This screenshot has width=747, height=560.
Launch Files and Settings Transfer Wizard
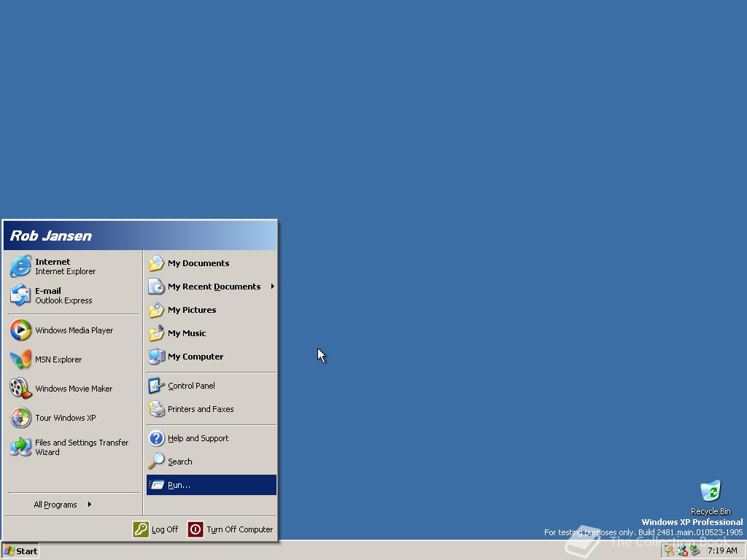tap(74, 447)
